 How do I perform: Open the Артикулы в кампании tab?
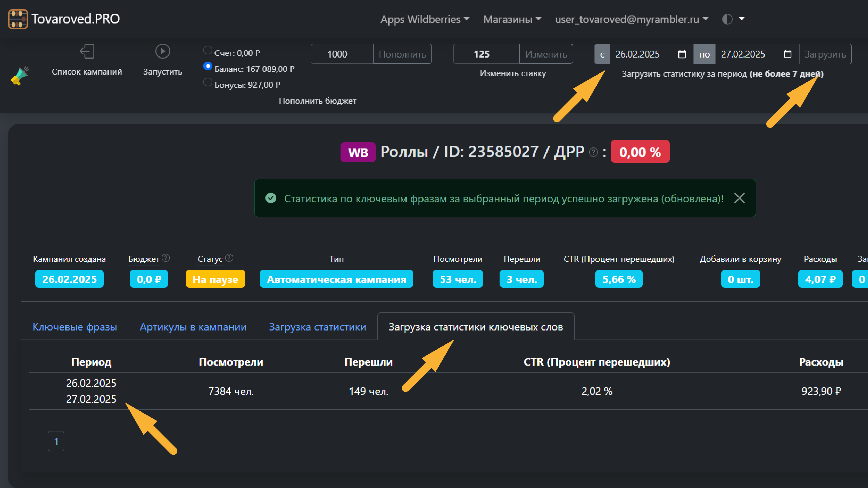pyautogui.click(x=193, y=327)
